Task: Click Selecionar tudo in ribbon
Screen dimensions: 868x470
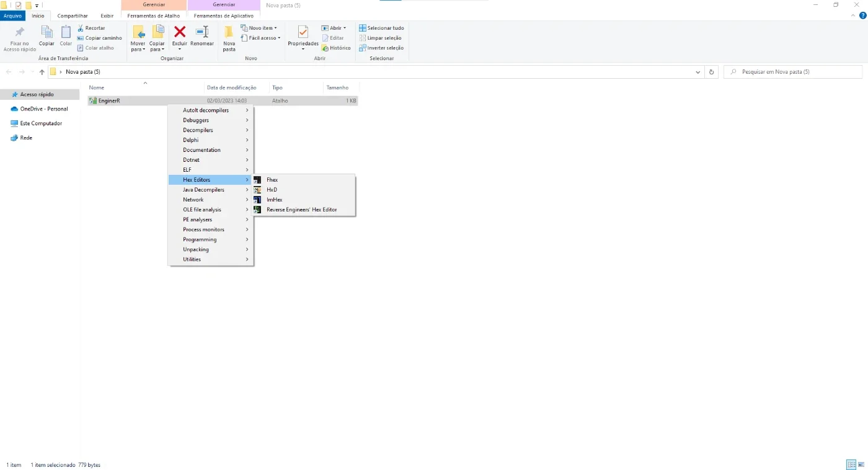Action: 381,28
